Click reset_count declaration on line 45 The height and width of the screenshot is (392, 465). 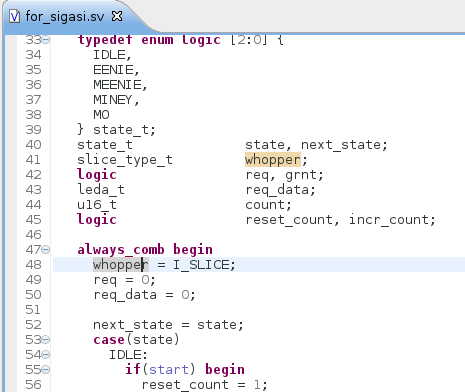click(x=289, y=220)
